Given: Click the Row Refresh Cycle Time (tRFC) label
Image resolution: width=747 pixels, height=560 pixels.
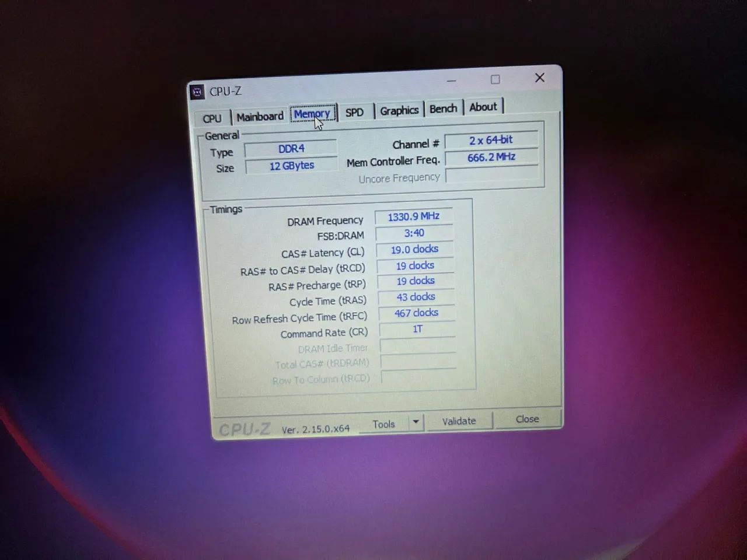Looking at the screenshot, I should pos(299,318).
